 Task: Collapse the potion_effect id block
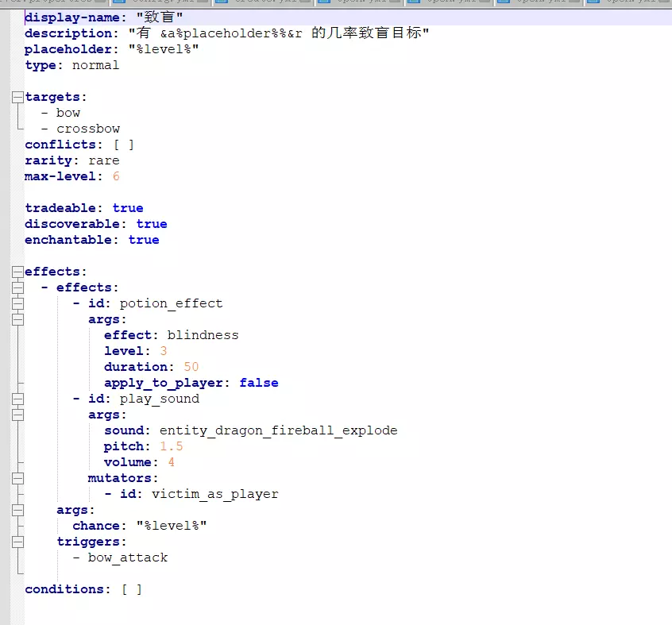pos(17,303)
